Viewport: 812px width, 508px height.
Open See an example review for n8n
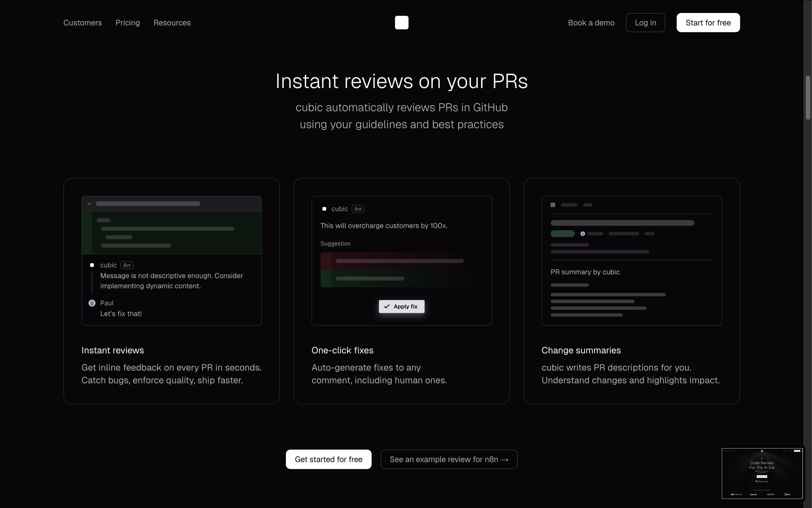[x=449, y=459]
